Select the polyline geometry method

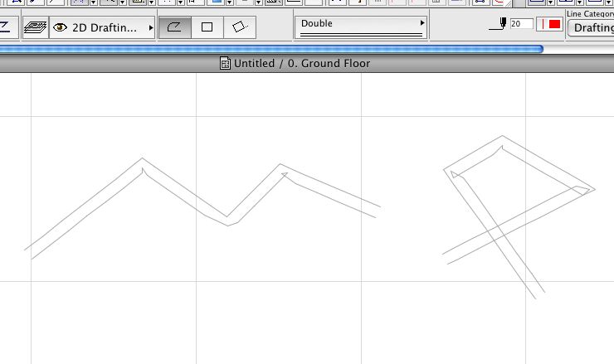[174, 27]
